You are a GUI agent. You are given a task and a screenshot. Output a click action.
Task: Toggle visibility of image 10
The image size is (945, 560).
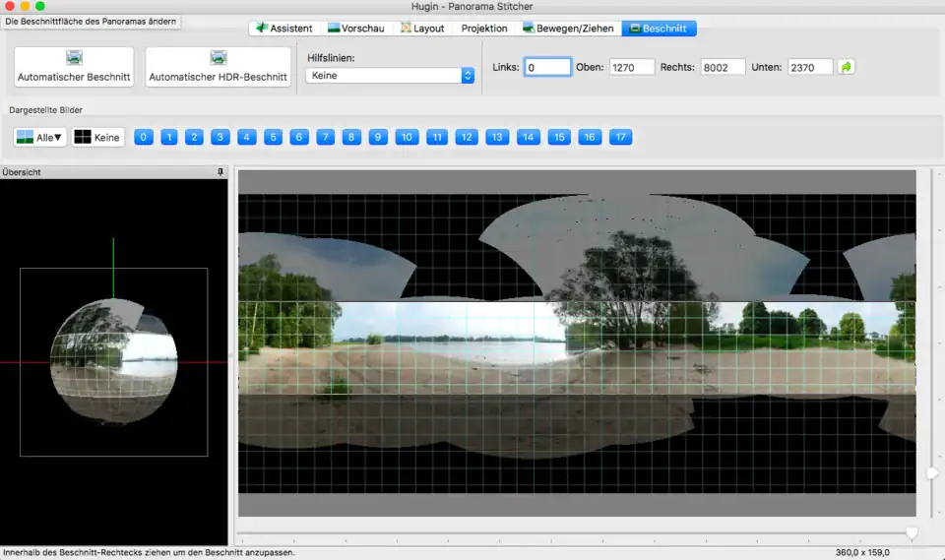click(407, 138)
